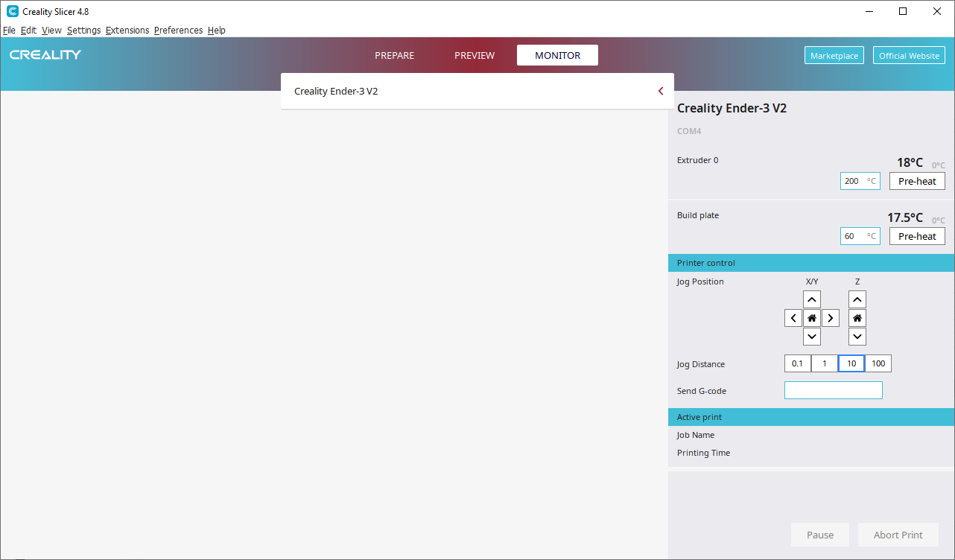Click the Printer control header
The image size is (955, 560).
click(811, 263)
